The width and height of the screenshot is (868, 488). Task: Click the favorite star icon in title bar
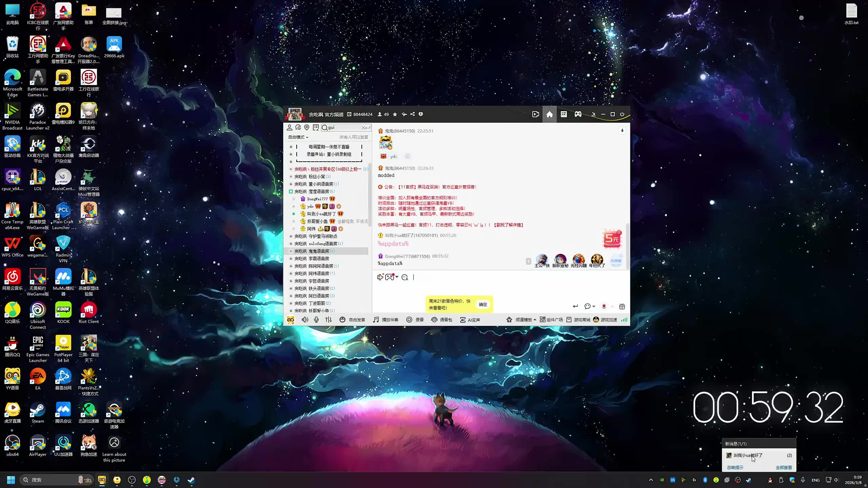[395, 114]
